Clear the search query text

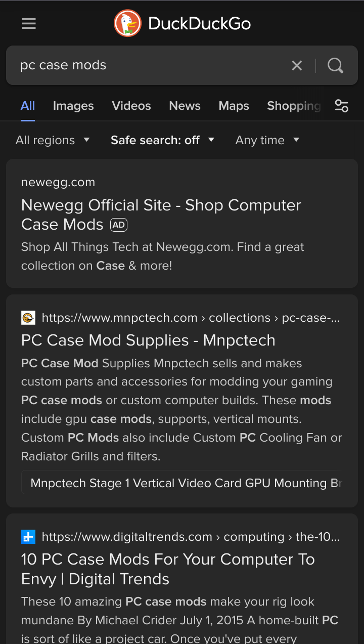tap(297, 65)
